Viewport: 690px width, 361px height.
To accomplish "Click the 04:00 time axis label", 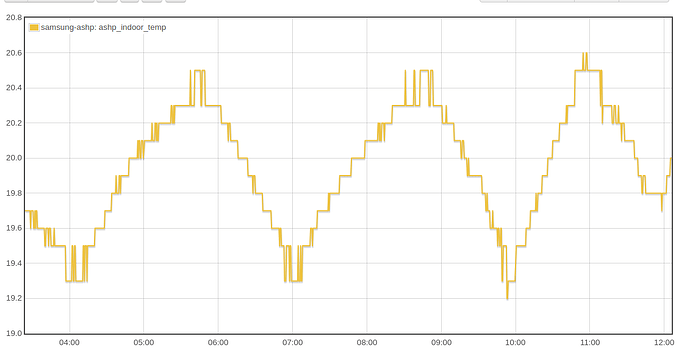I will [x=69, y=343].
